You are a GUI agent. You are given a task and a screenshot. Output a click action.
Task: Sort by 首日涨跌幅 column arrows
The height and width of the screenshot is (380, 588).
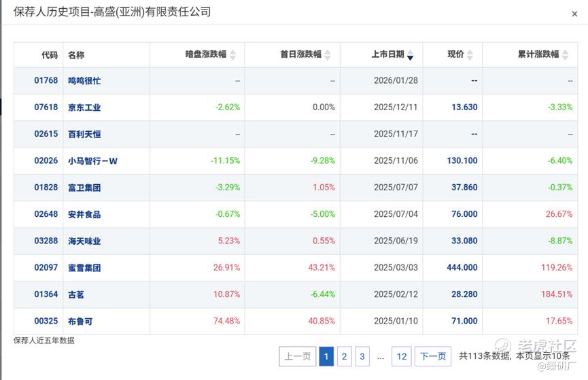[x=328, y=55]
